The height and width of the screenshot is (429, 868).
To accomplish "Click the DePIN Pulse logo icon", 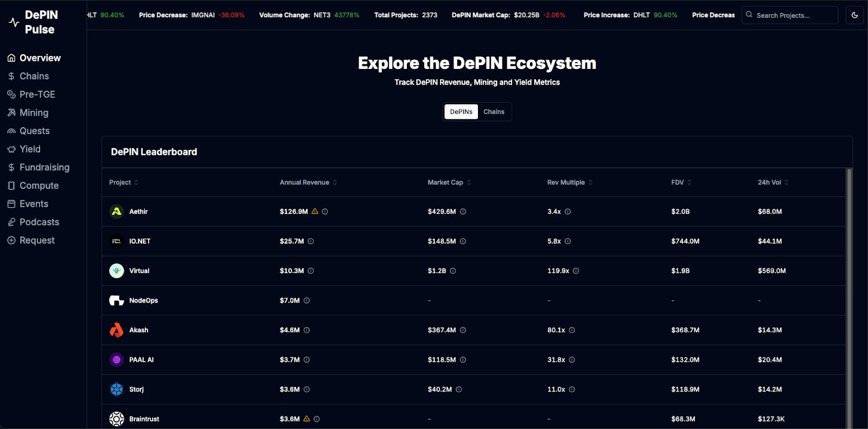I will pyautogui.click(x=14, y=22).
